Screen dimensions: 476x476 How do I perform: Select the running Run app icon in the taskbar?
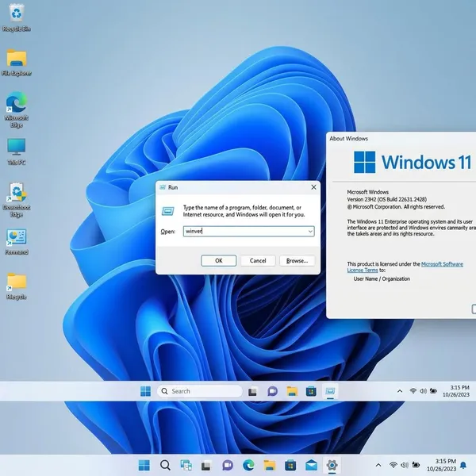coord(330,391)
